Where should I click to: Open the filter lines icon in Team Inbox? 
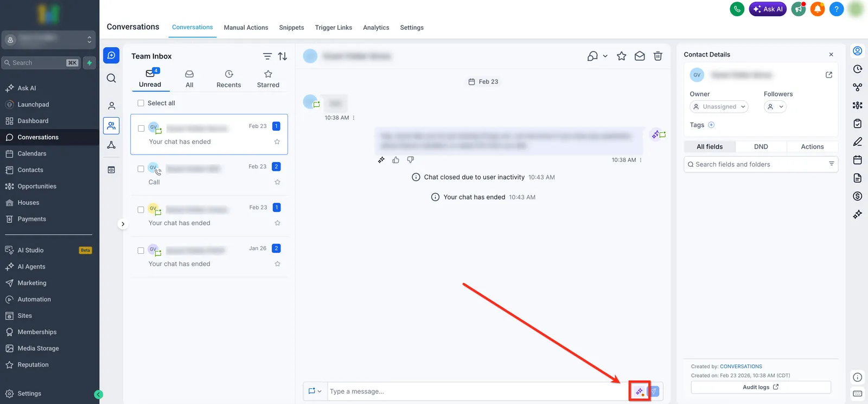pyautogui.click(x=267, y=56)
